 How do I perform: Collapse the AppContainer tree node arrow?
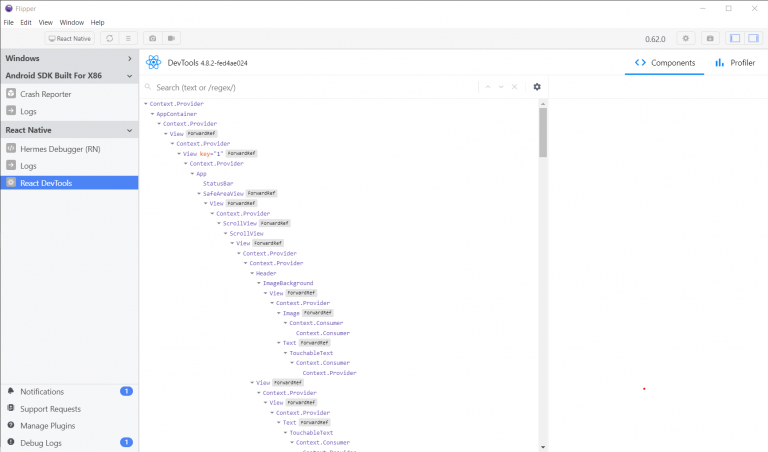tap(152, 114)
